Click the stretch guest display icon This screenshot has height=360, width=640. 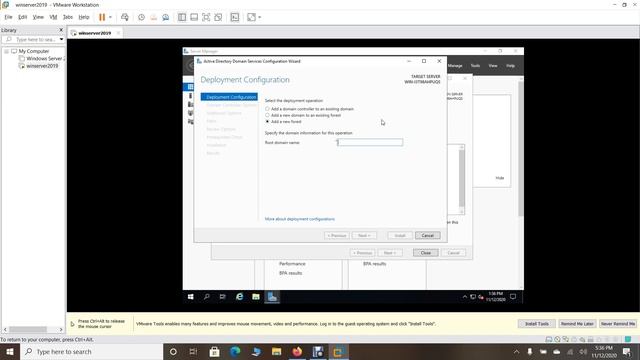(x=251, y=17)
